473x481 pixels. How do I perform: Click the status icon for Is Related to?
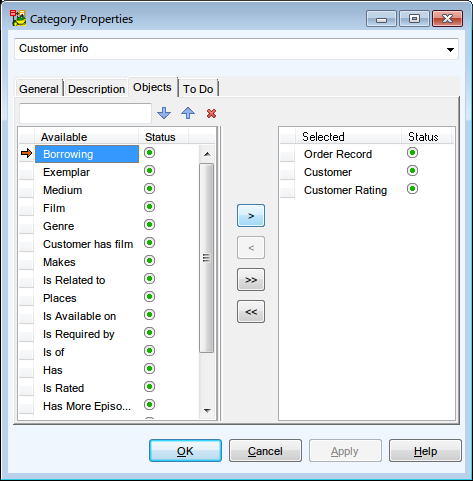coord(150,279)
